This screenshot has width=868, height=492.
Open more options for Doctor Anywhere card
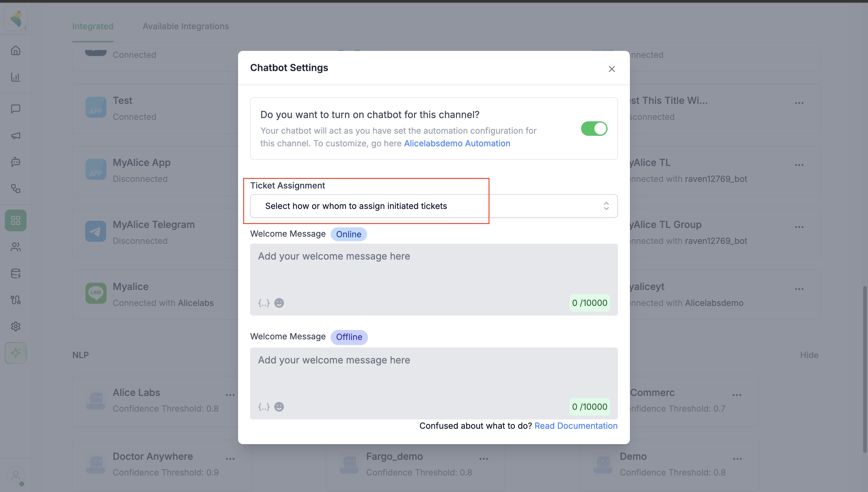(x=230, y=459)
